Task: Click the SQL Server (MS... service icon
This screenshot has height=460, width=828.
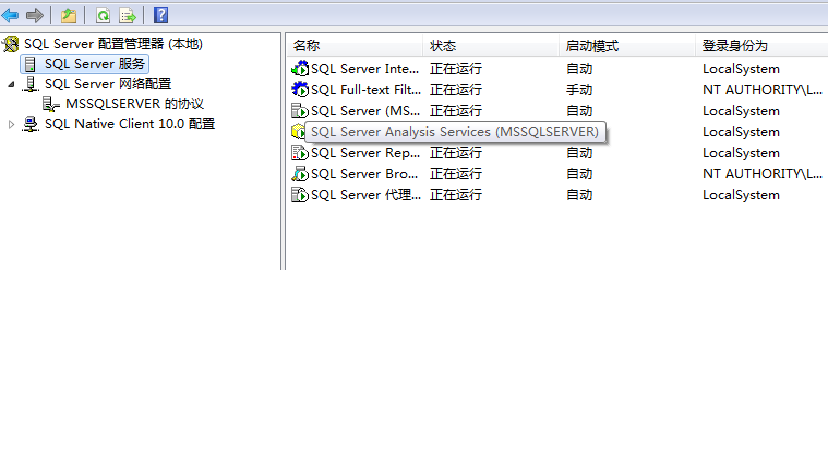Action: pos(300,111)
